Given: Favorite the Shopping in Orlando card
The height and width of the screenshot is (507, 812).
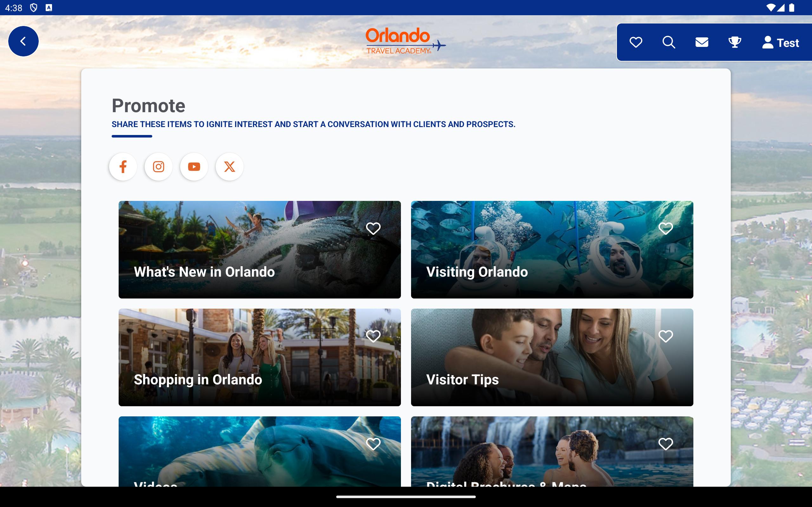Looking at the screenshot, I should (373, 336).
